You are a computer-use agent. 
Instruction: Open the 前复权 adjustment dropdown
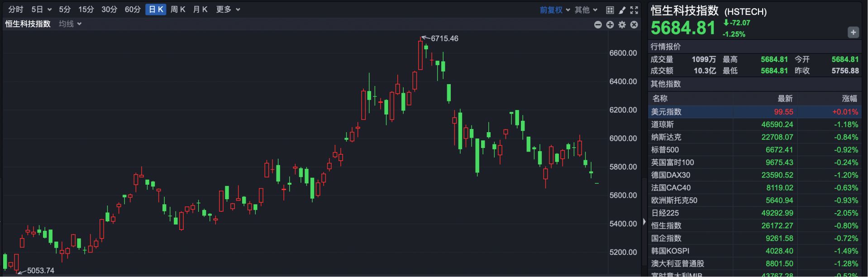click(x=554, y=10)
